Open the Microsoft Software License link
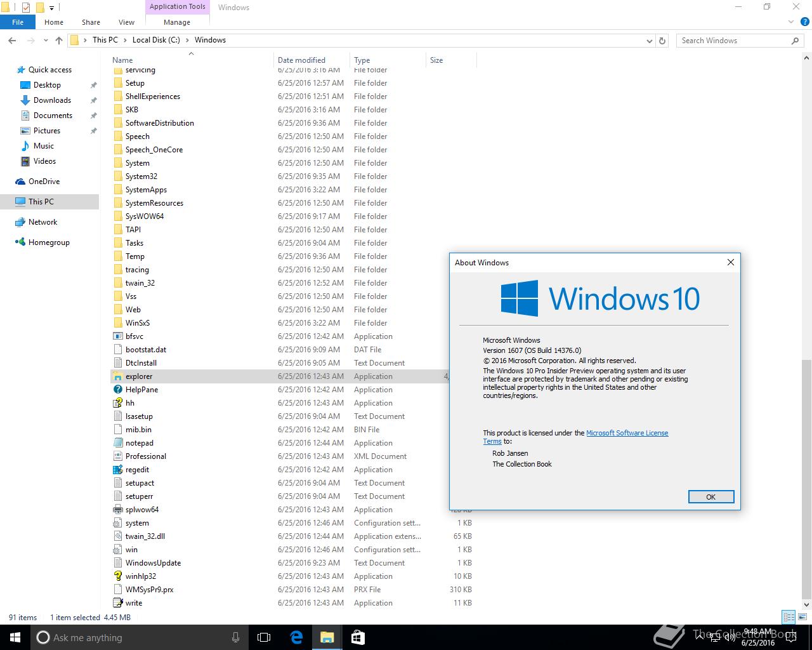 (x=627, y=433)
